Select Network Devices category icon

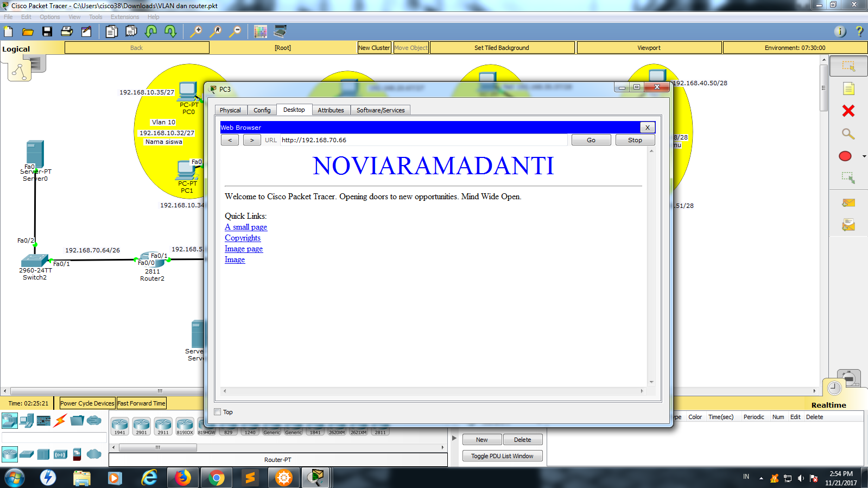[x=10, y=421]
